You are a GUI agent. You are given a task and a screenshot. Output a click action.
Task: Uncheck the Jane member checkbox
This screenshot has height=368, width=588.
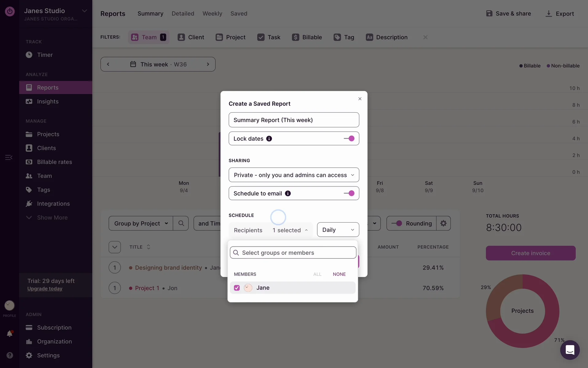click(237, 288)
